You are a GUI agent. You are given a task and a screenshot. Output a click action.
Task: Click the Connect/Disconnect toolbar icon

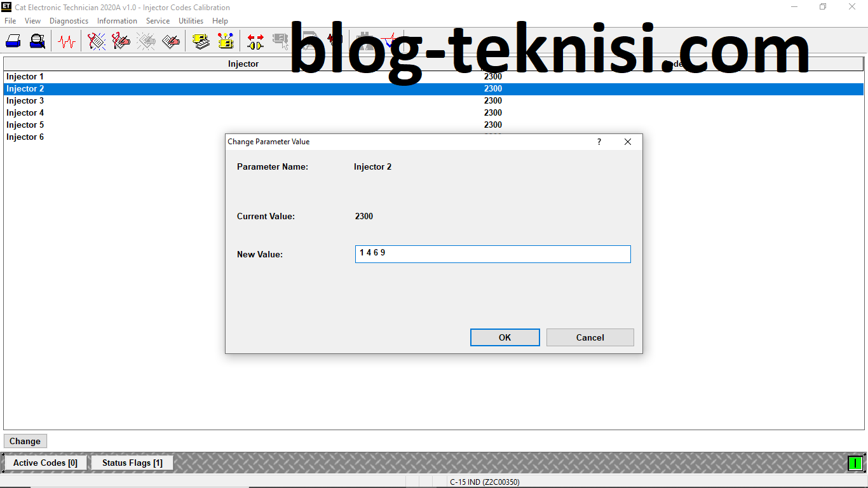pos(255,40)
